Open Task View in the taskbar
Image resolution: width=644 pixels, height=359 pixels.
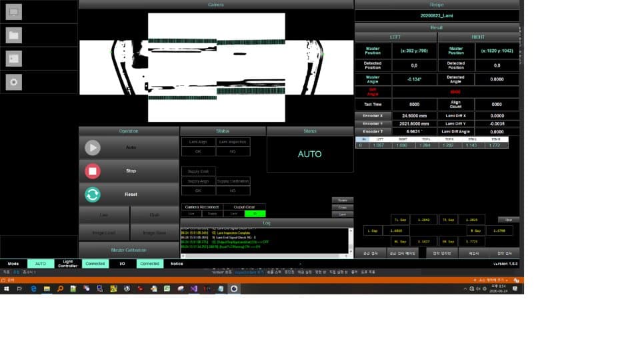click(x=19, y=289)
